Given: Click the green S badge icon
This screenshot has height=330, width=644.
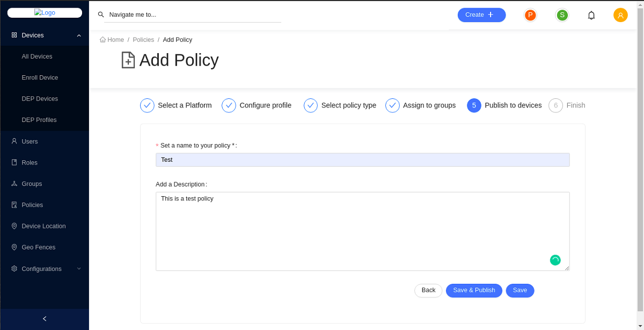Looking at the screenshot, I should [x=562, y=15].
